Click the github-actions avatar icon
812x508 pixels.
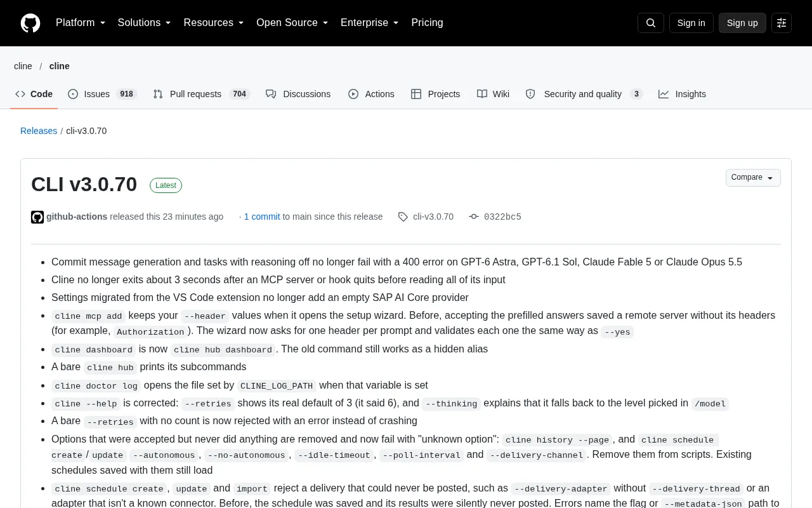[37, 217]
